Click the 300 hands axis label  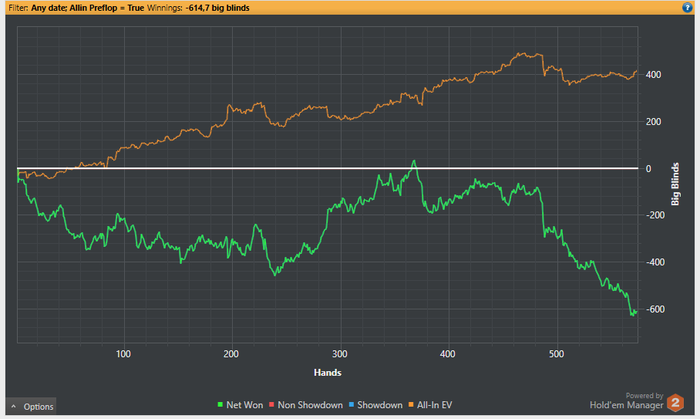tap(340, 354)
